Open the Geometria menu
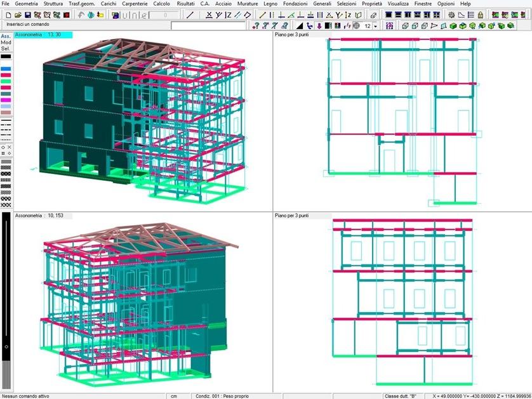 [27, 4]
